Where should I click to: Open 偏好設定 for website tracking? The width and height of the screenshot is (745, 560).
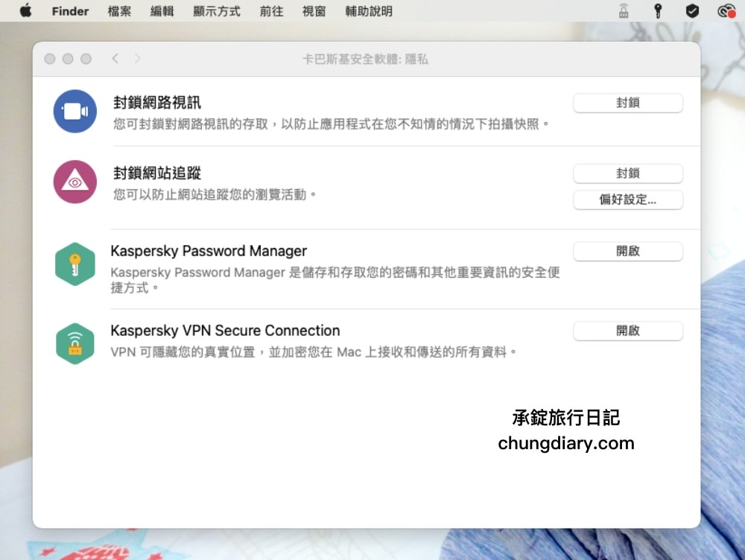(627, 200)
